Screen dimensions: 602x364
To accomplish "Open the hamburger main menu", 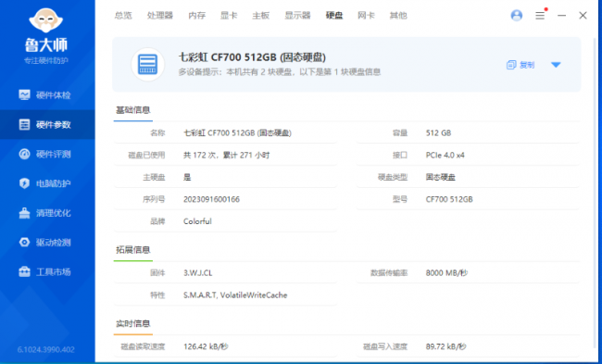I will pyautogui.click(x=540, y=16).
